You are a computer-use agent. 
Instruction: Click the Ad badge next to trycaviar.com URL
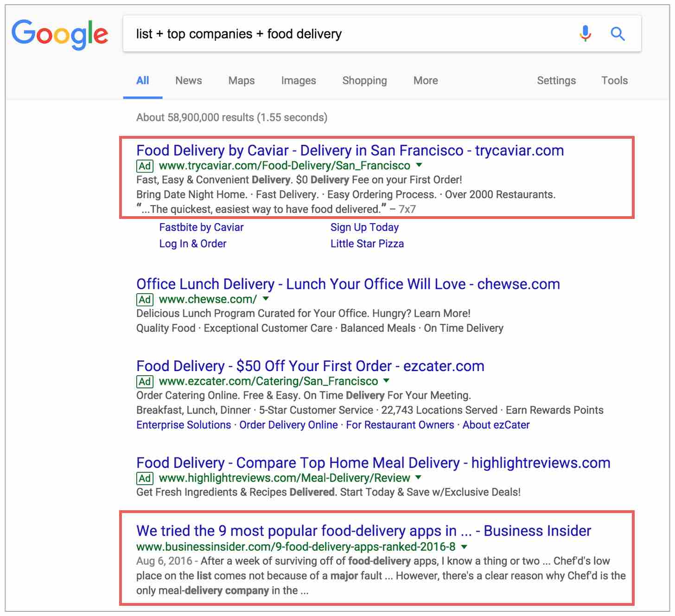(x=145, y=166)
